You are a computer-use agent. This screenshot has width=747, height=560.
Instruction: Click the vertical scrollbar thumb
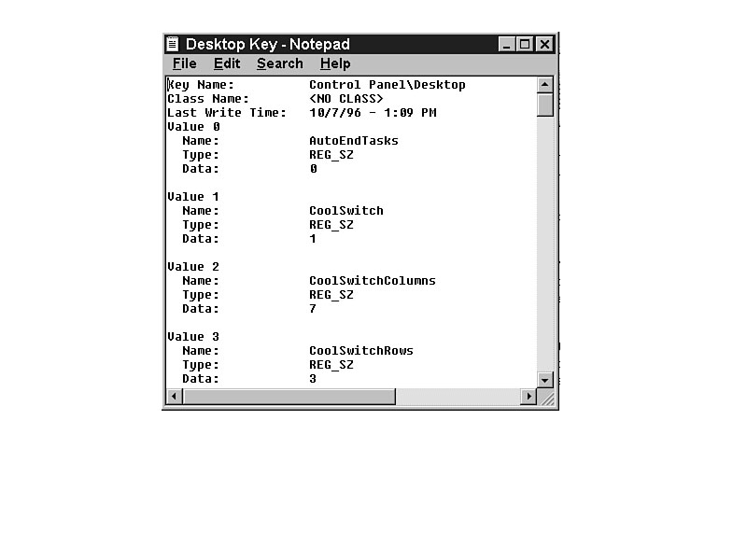click(x=545, y=105)
